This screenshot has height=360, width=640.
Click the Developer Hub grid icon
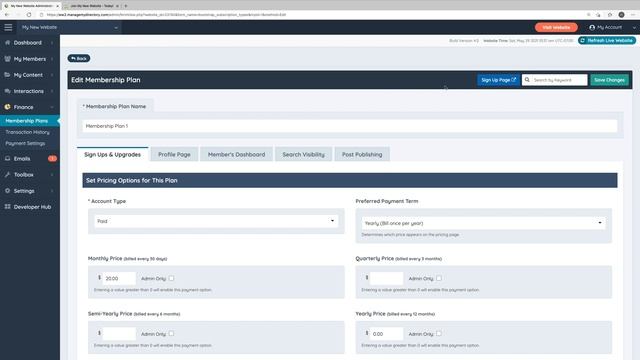7,207
